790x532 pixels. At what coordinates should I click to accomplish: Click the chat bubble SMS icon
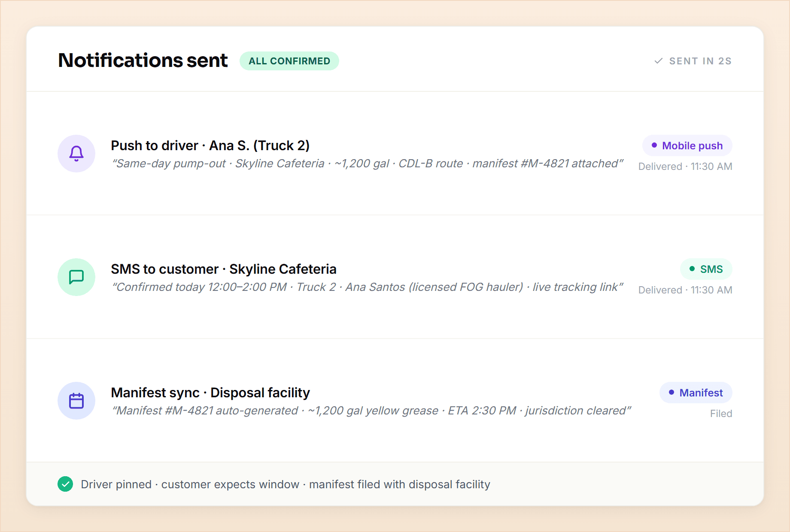coord(76,277)
